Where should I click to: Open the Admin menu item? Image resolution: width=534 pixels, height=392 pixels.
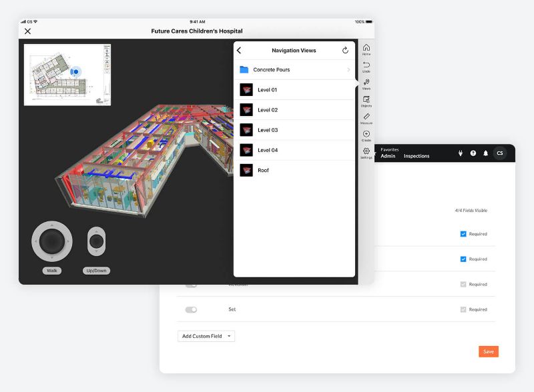click(x=387, y=156)
